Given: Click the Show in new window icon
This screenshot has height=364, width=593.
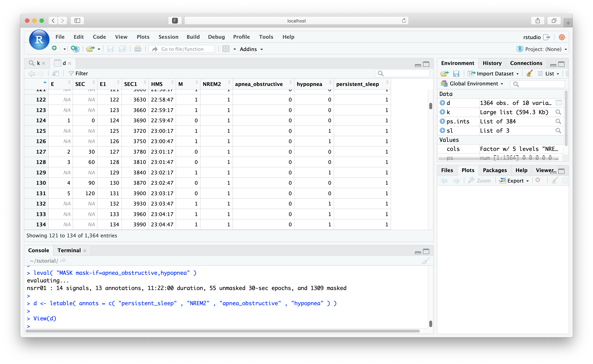Looking at the screenshot, I should (56, 73).
